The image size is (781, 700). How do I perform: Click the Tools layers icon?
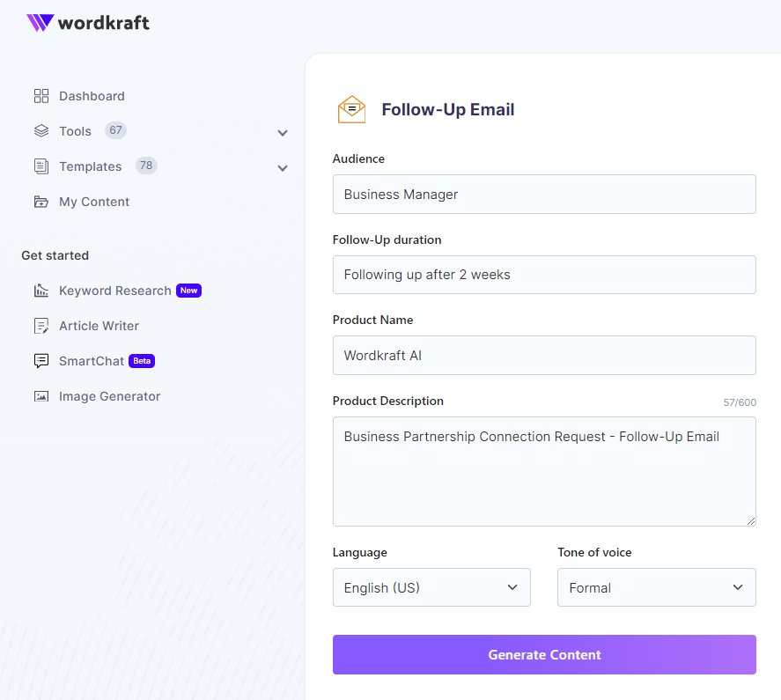(41, 131)
